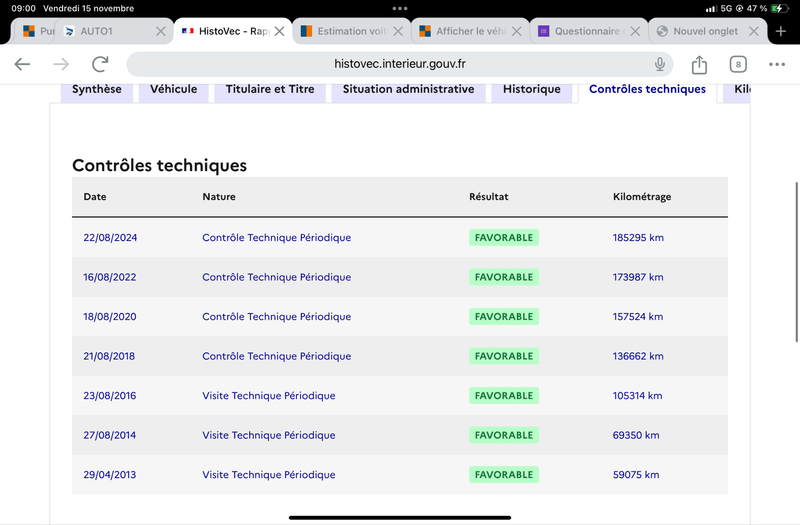The width and height of the screenshot is (800, 525).
Task: Click the FAVORABLE badge for 18/08/2020
Action: [504, 317]
